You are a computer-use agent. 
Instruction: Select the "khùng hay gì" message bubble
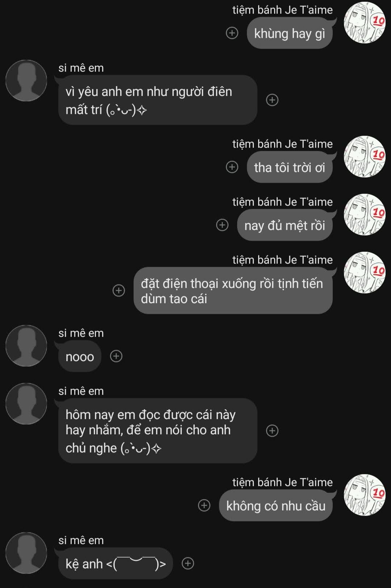point(290,33)
